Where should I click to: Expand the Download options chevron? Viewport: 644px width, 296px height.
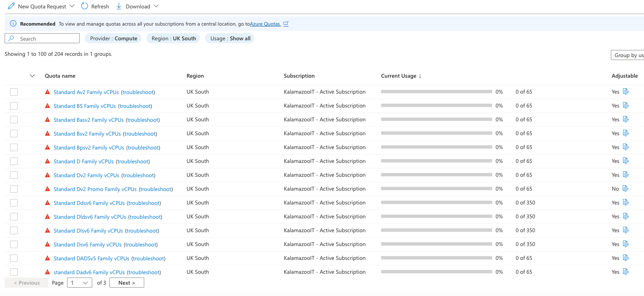[156, 6]
